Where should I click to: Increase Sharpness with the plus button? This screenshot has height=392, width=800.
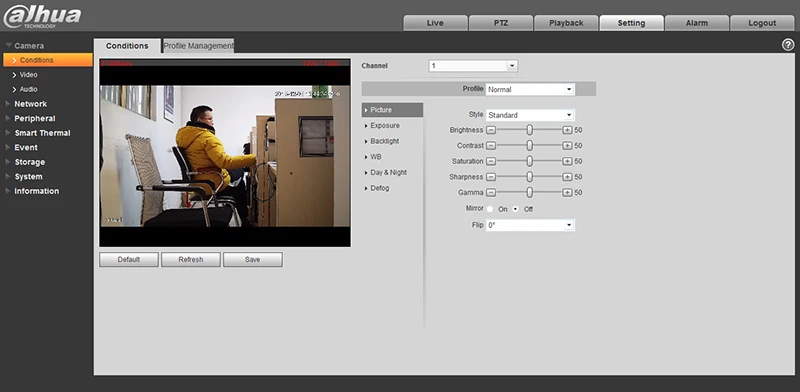tap(567, 177)
